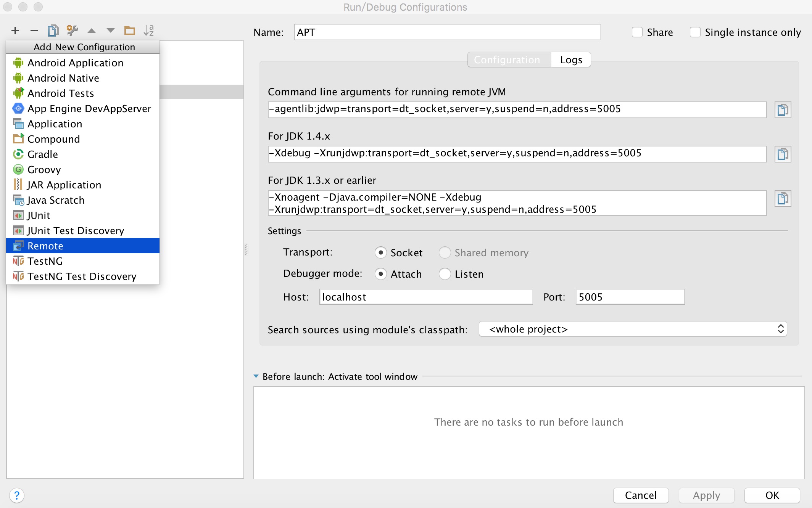The image size is (812, 508).
Task: Switch to the Logs tab
Action: click(x=570, y=59)
